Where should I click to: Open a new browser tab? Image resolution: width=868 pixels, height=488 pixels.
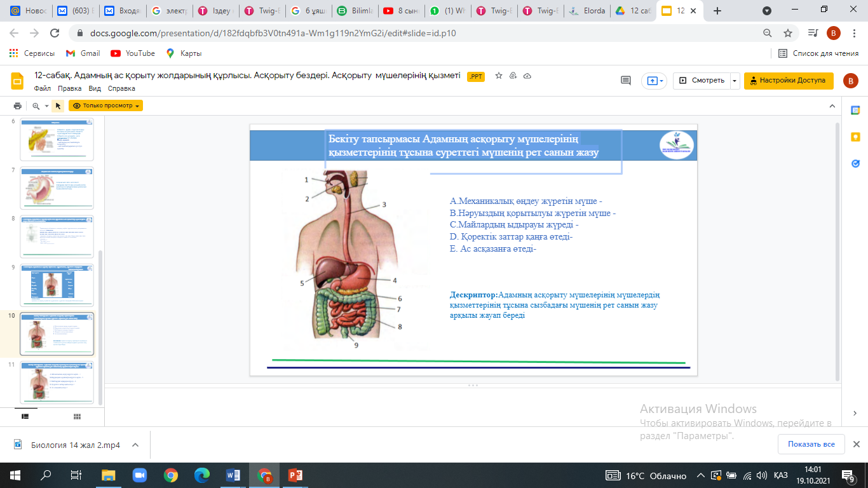coord(717,11)
